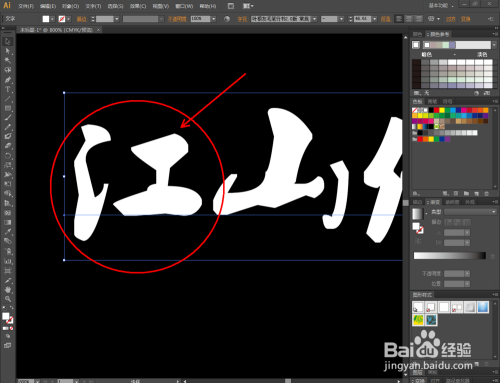Click the orange 段落 paragraph link
Viewport: 500px width, 383px height.
pos(385,19)
